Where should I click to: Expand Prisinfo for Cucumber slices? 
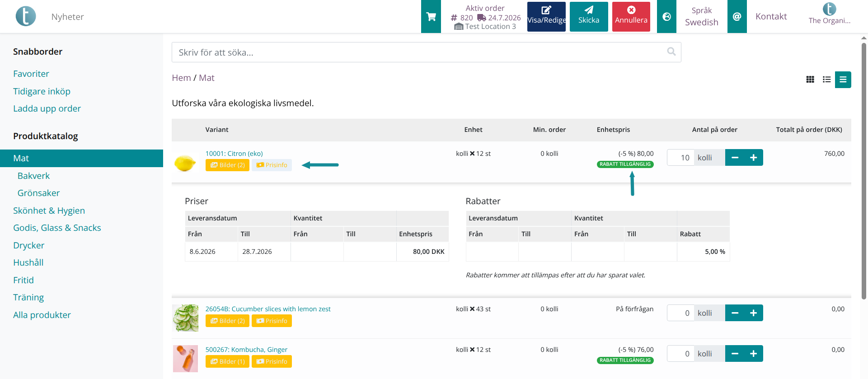pos(272,321)
